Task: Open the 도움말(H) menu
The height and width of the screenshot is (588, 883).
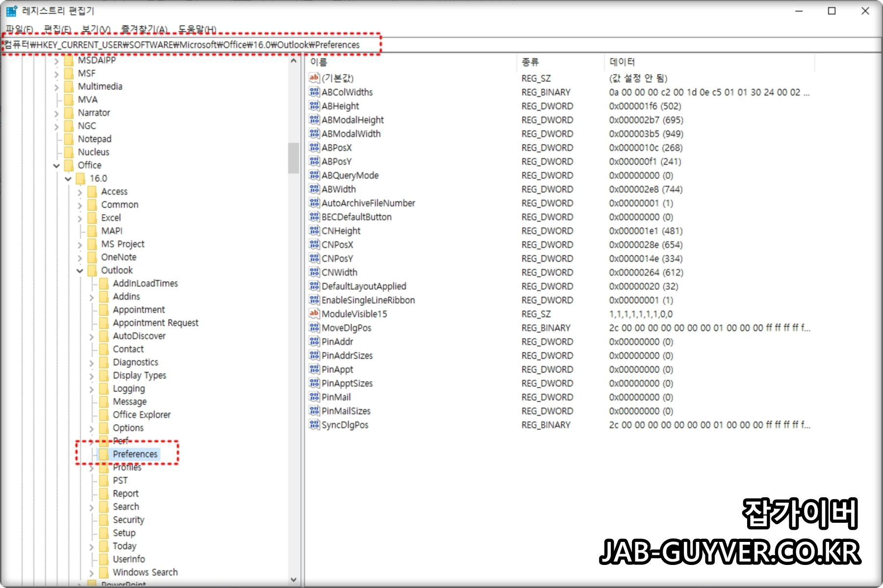Action: pyautogui.click(x=197, y=29)
